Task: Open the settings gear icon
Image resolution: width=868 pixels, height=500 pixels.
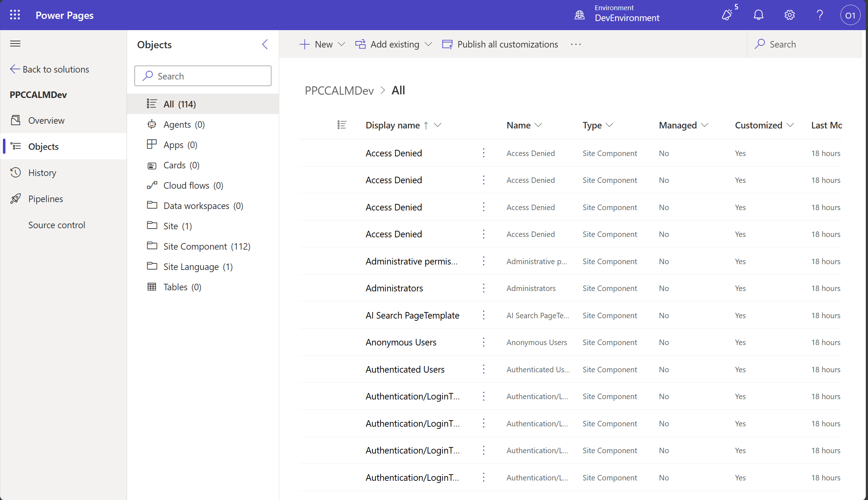Action: tap(789, 15)
